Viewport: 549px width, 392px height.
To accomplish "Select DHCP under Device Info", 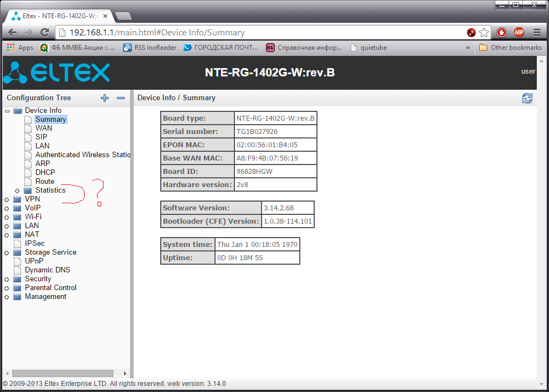I will click(45, 173).
